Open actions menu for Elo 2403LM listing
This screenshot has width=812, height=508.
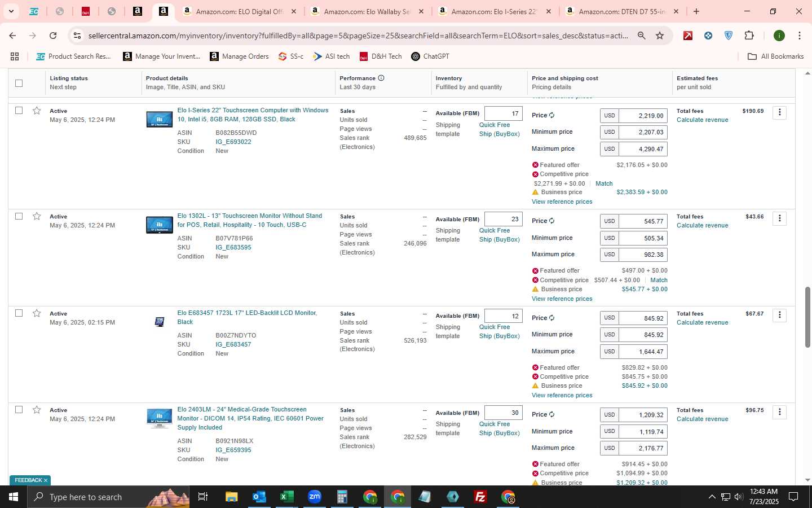pyautogui.click(x=780, y=411)
